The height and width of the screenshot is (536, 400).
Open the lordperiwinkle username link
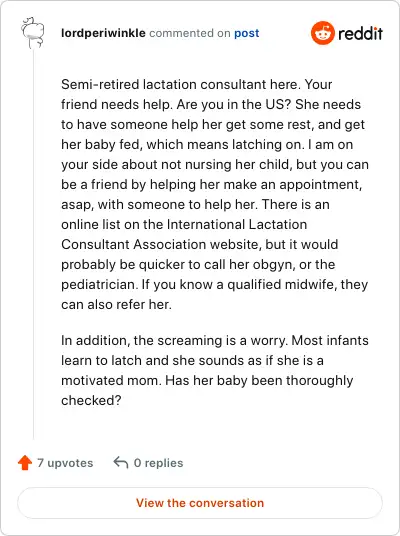click(x=103, y=33)
